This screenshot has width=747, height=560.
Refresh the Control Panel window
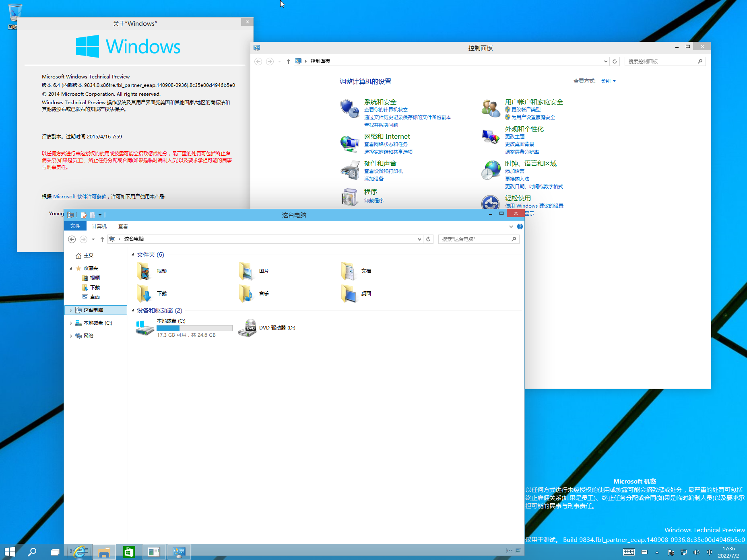pos(615,61)
